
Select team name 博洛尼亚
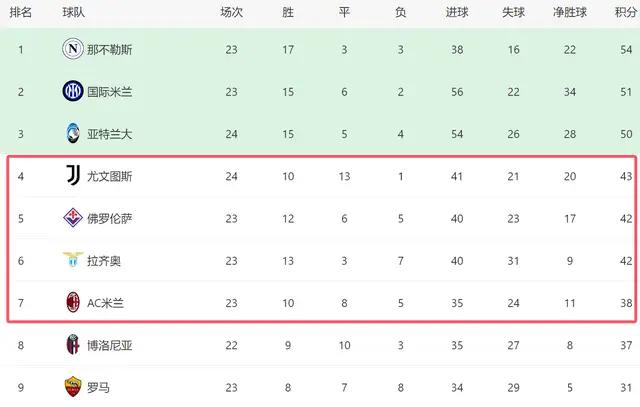tap(109, 346)
